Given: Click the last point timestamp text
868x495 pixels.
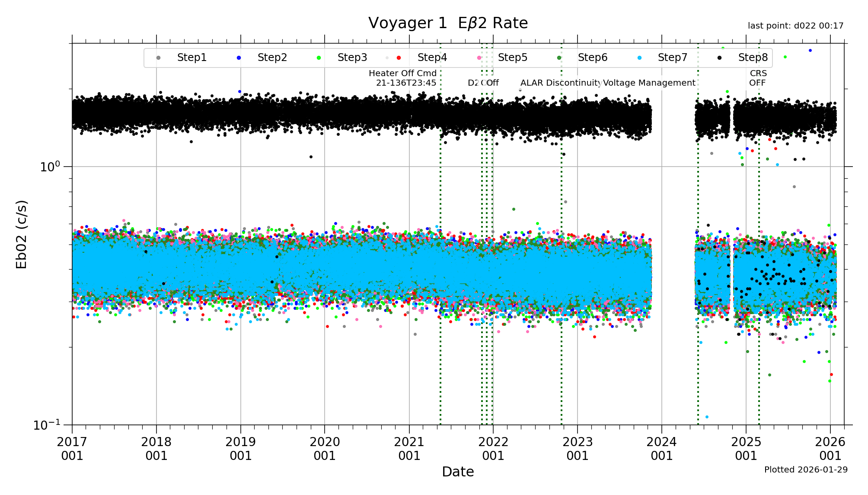Looking at the screenshot, I should point(795,26).
